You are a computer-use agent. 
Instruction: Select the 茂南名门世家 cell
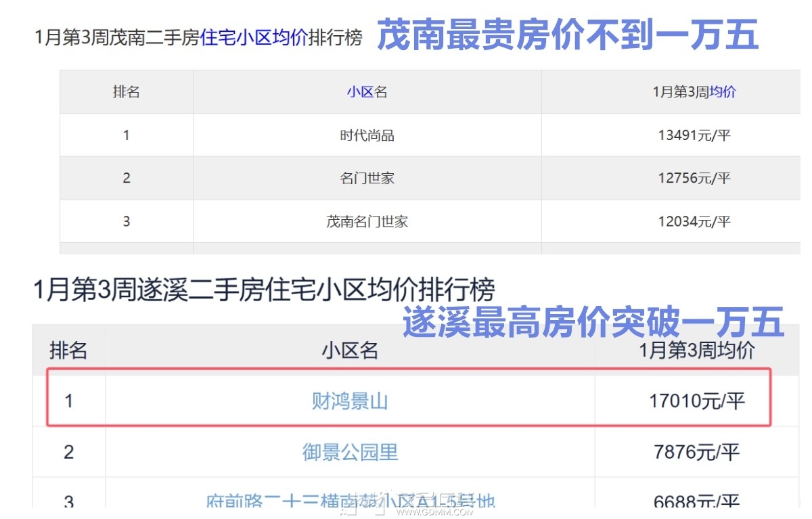(x=367, y=221)
